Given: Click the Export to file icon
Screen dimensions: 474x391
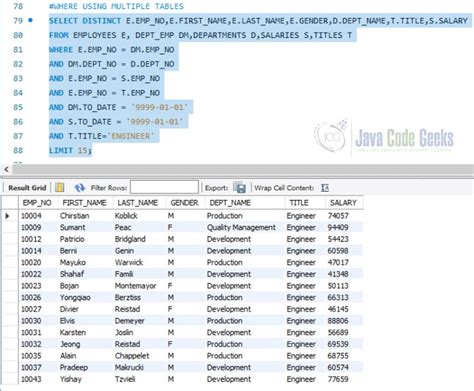Looking at the screenshot, I should (x=239, y=188).
